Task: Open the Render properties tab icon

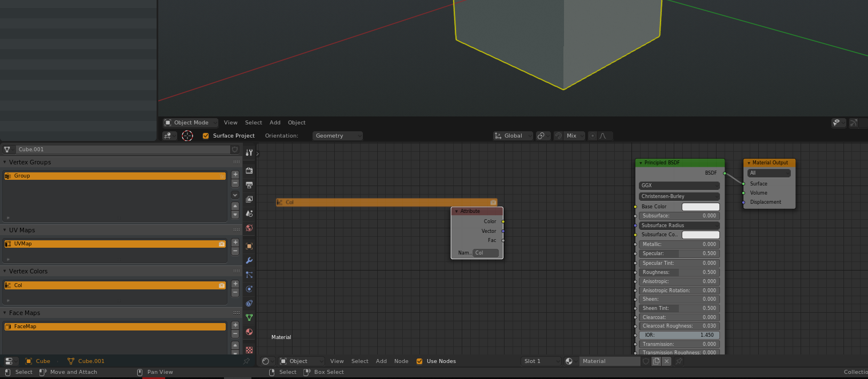Action: tap(249, 171)
